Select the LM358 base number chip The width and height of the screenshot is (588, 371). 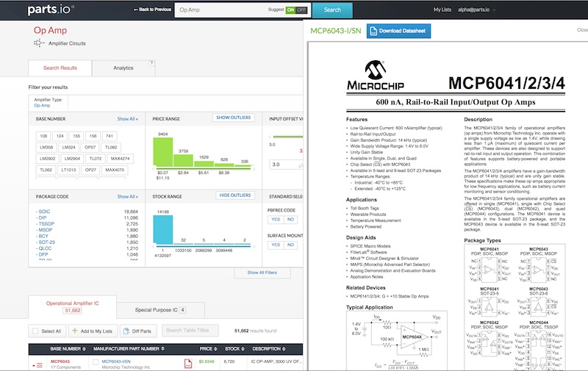click(46, 148)
